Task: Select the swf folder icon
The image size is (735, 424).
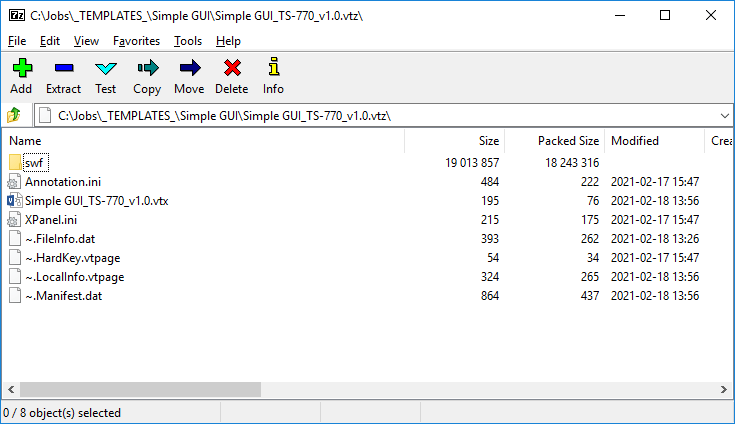Action: pyautogui.click(x=15, y=162)
